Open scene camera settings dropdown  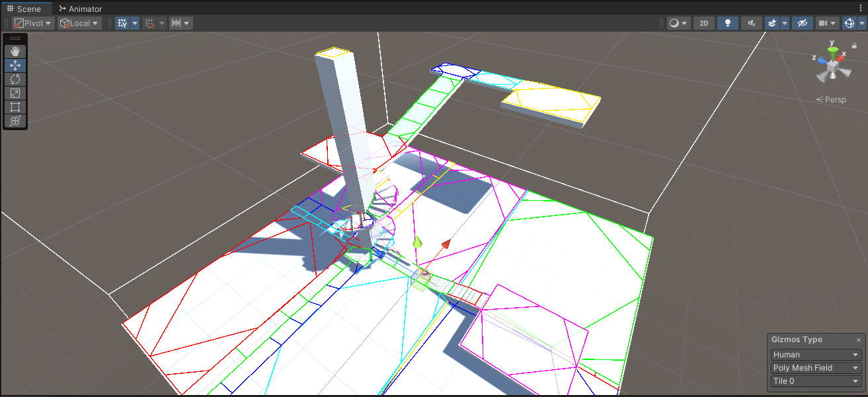pos(827,23)
